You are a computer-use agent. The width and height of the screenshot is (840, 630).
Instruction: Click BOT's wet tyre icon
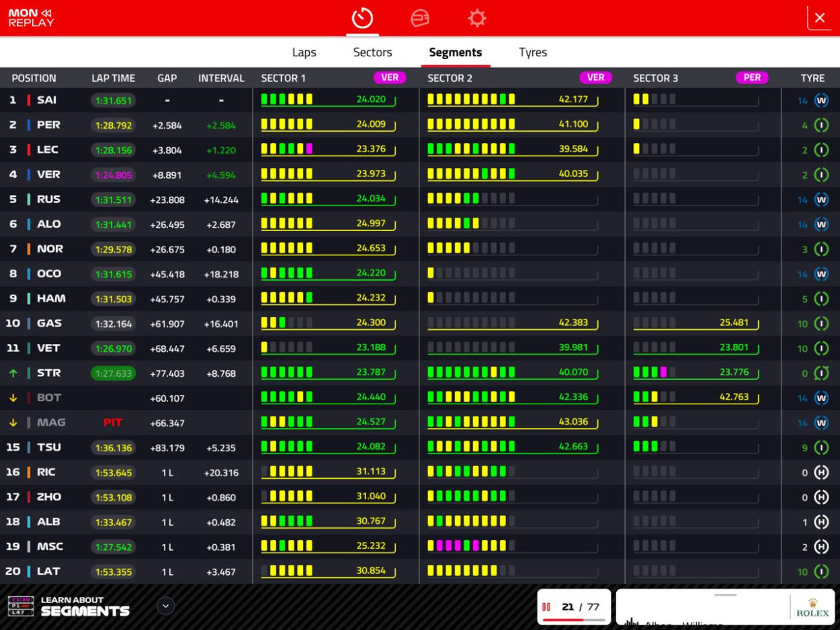coord(821,398)
